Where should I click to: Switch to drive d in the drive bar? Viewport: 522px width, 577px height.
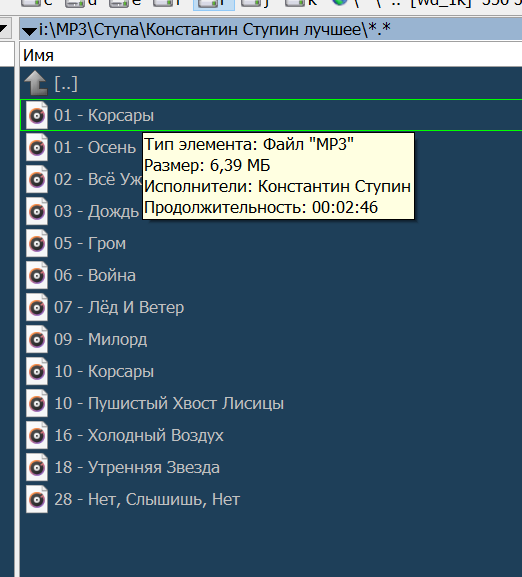(81, 3)
